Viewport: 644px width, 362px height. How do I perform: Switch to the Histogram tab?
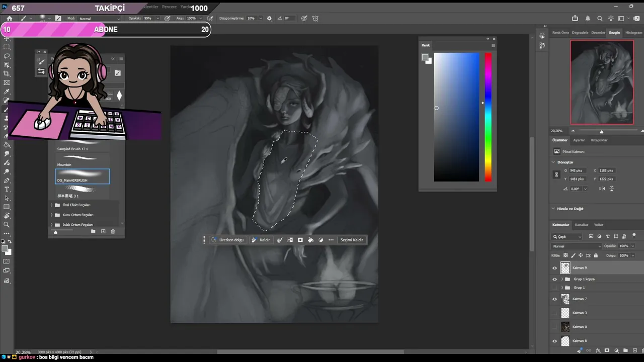(633, 33)
